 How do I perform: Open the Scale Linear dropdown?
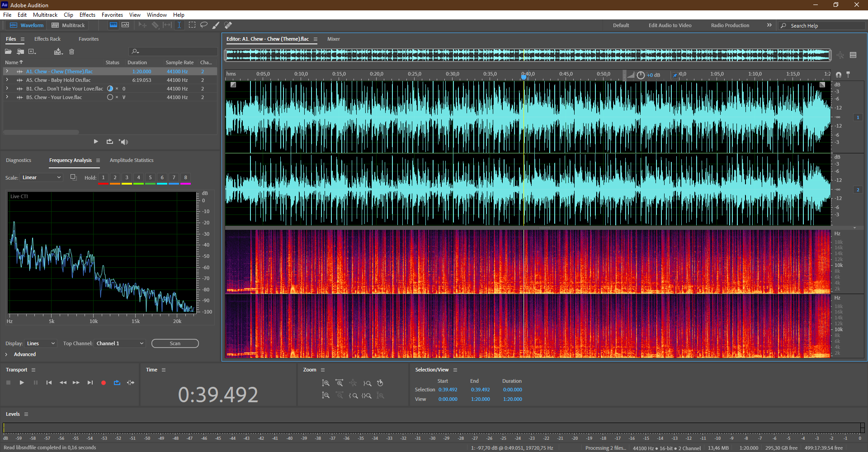tap(41, 177)
